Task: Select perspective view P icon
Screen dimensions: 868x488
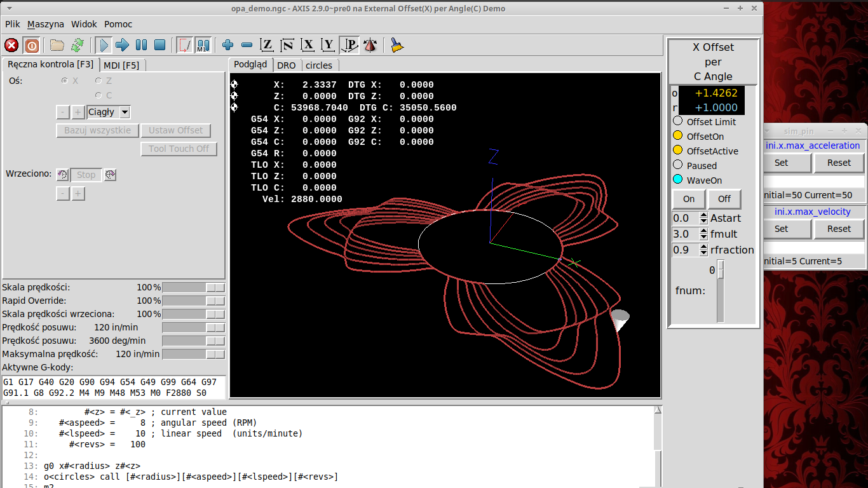Action: click(x=349, y=45)
